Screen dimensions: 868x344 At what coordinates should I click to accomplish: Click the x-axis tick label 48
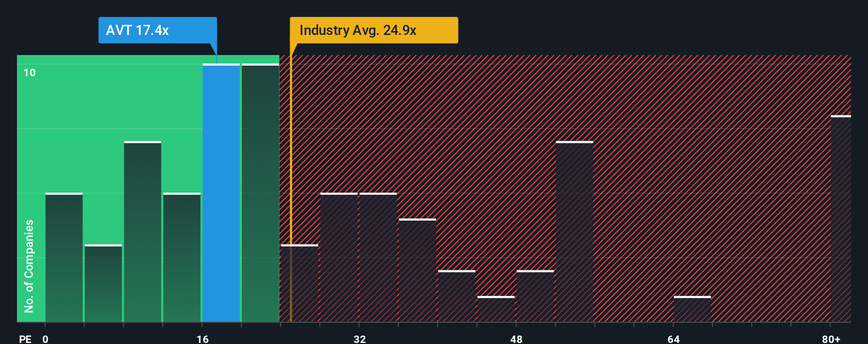pos(517,339)
